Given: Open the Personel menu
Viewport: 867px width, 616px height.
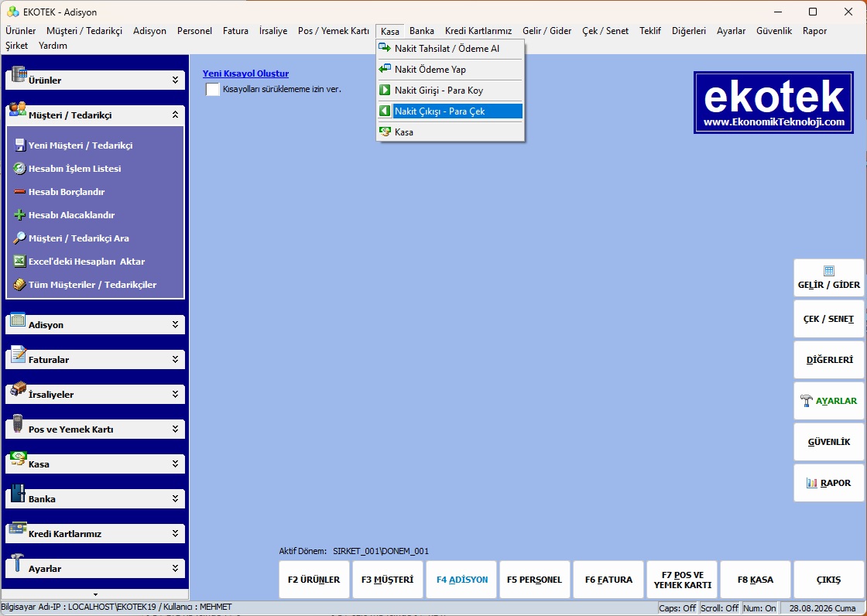Looking at the screenshot, I should point(194,31).
